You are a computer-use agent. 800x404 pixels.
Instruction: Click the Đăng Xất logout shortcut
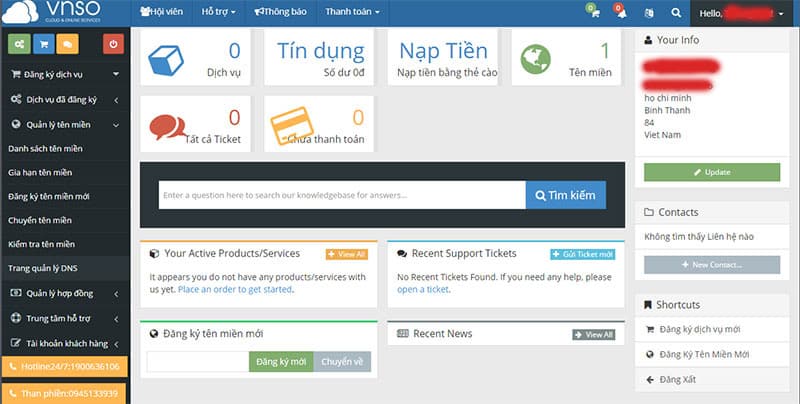[712, 380]
